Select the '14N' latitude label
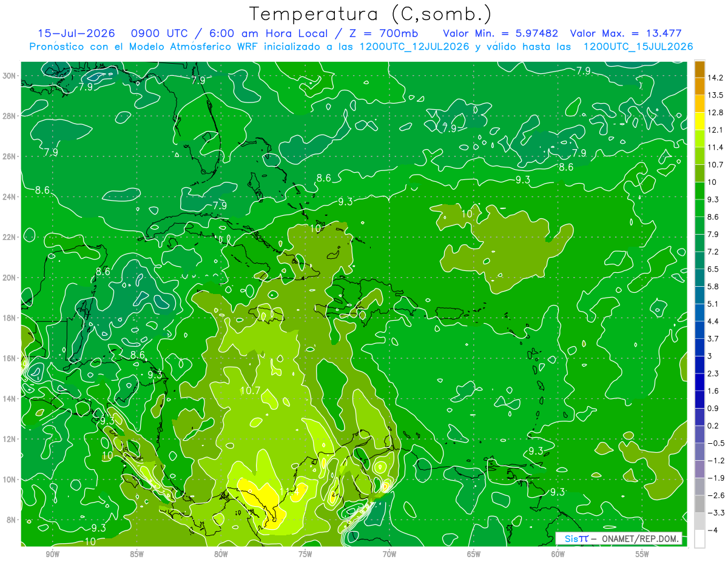 click(x=9, y=399)
